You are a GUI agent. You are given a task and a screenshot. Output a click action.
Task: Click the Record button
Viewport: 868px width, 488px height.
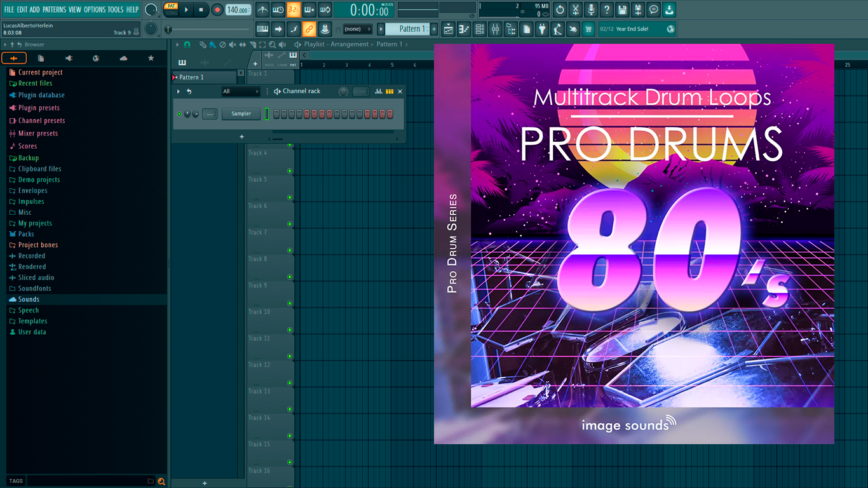click(217, 10)
